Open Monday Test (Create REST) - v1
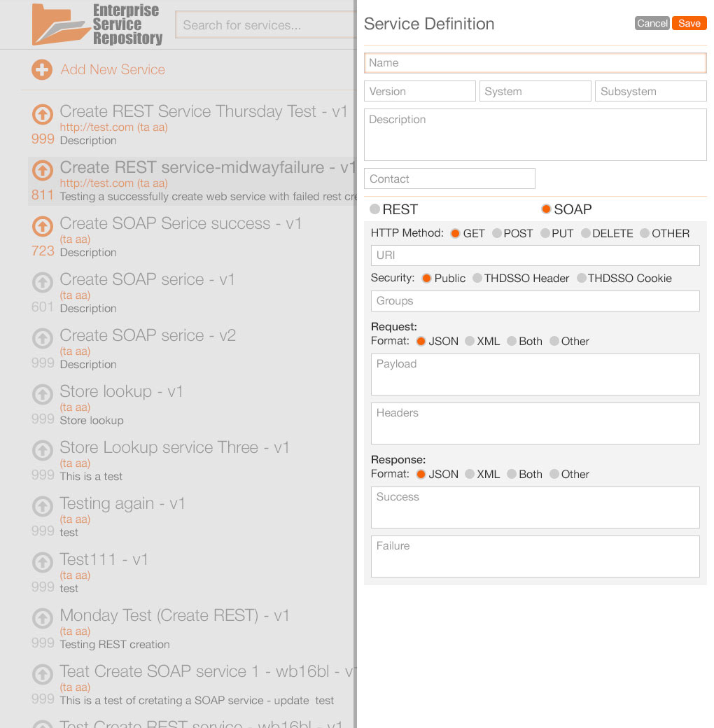 tap(174, 615)
